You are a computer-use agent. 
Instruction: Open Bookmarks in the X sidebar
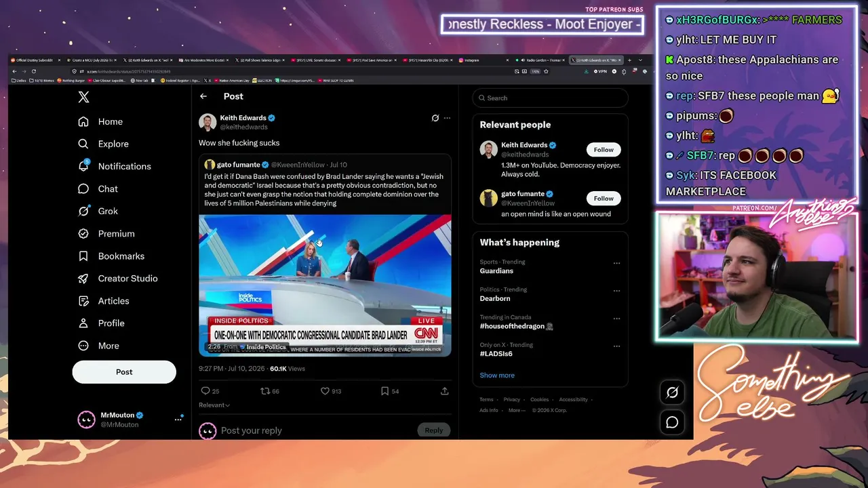point(111,256)
